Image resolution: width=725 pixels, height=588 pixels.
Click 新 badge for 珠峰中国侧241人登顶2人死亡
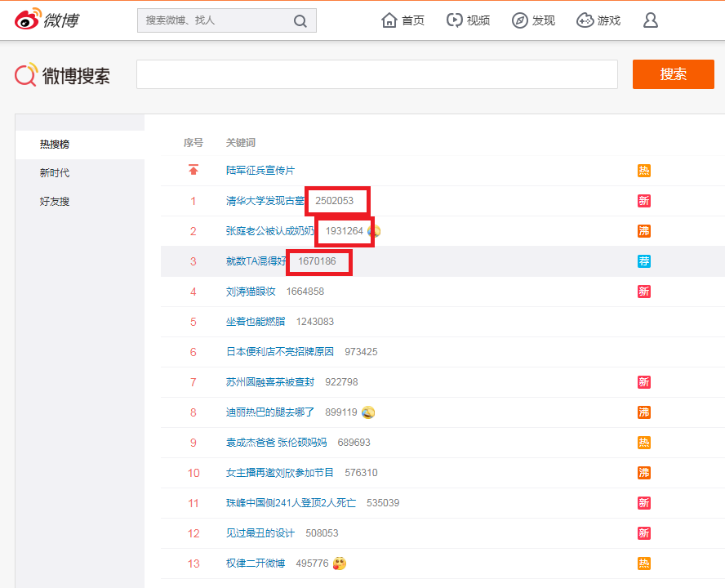coord(643,503)
